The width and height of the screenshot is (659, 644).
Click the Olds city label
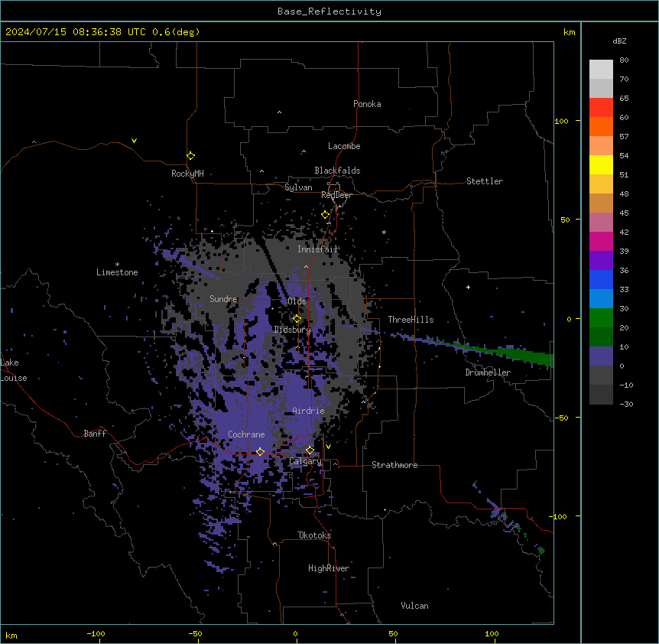click(x=297, y=301)
